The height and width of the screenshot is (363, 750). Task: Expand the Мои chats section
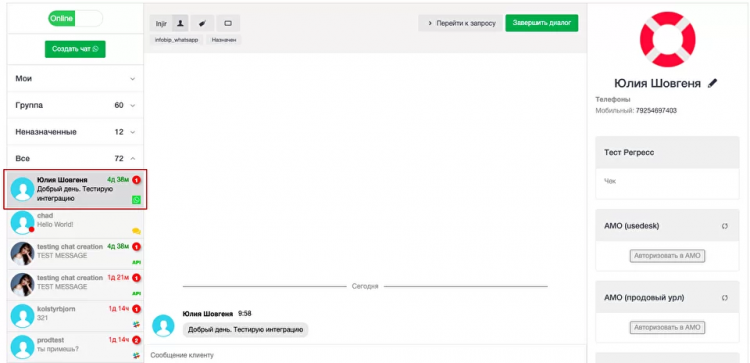tap(75, 78)
